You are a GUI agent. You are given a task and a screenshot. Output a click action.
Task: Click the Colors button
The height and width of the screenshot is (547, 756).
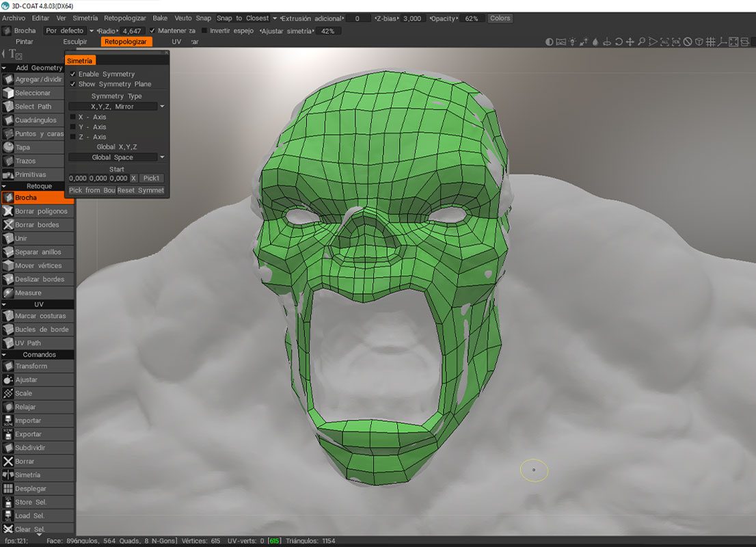pyautogui.click(x=500, y=18)
